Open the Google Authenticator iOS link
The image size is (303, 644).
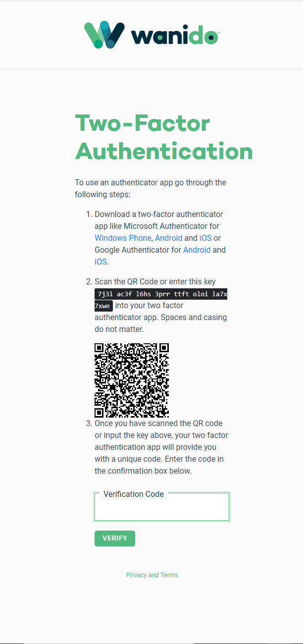click(x=101, y=262)
